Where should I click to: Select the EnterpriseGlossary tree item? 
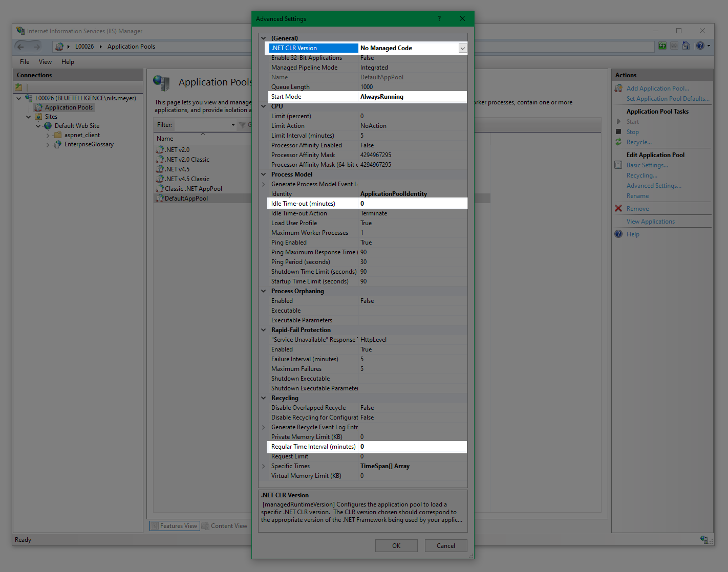coord(89,144)
